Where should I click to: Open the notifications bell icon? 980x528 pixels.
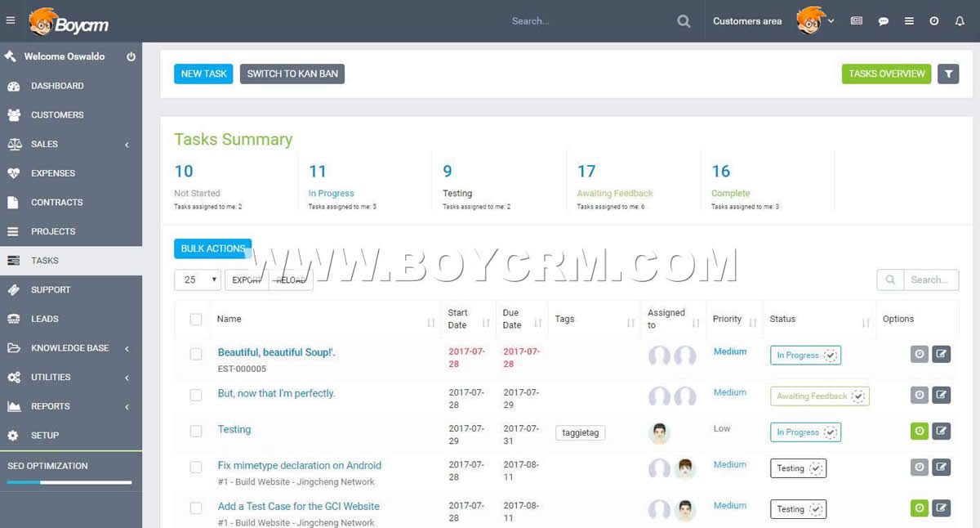[960, 21]
